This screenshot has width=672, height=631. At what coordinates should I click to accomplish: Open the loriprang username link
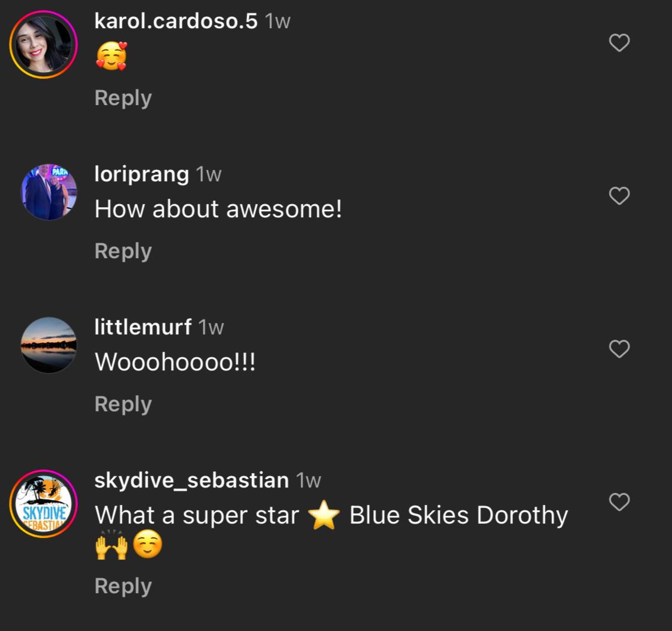pyautogui.click(x=142, y=175)
